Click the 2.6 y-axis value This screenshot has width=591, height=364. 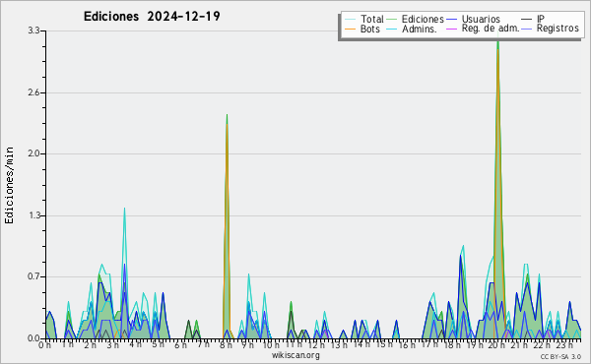click(x=33, y=92)
